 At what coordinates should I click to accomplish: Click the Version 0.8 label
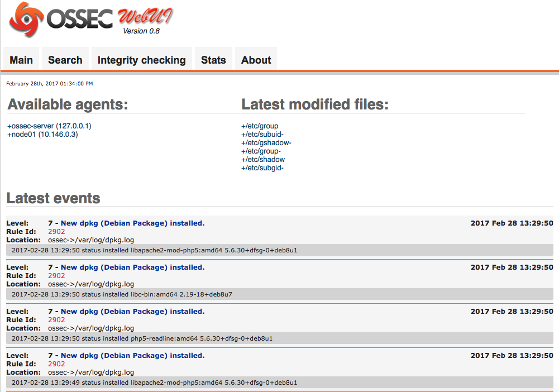[141, 31]
